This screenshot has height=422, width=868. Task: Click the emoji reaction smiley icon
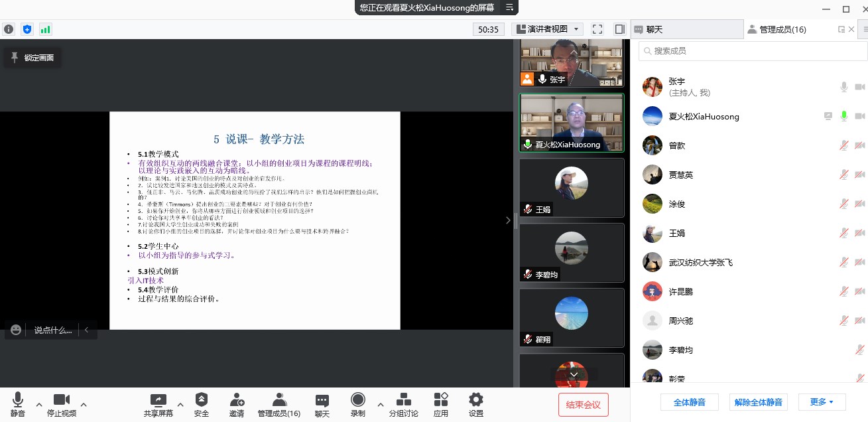[16, 330]
